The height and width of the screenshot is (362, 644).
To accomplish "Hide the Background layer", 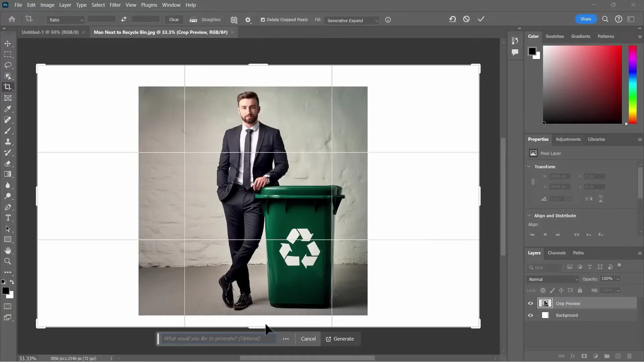I will pyautogui.click(x=530, y=315).
